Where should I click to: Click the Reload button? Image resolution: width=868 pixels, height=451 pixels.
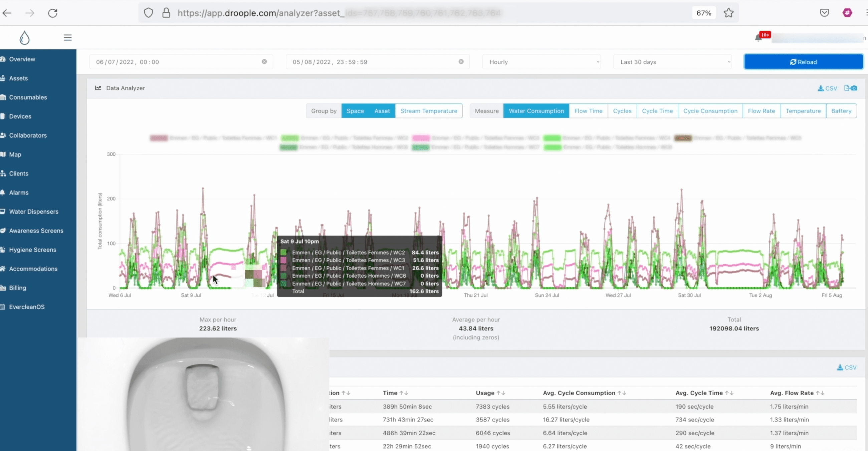pyautogui.click(x=803, y=62)
